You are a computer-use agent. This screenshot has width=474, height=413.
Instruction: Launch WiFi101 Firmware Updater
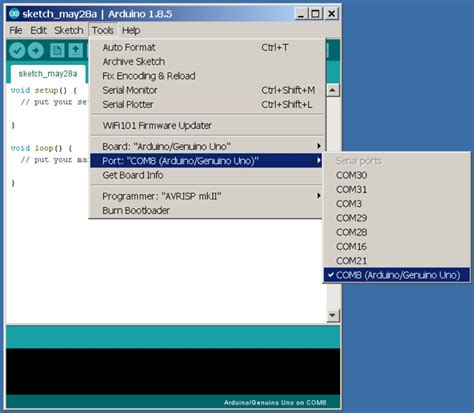point(207,126)
